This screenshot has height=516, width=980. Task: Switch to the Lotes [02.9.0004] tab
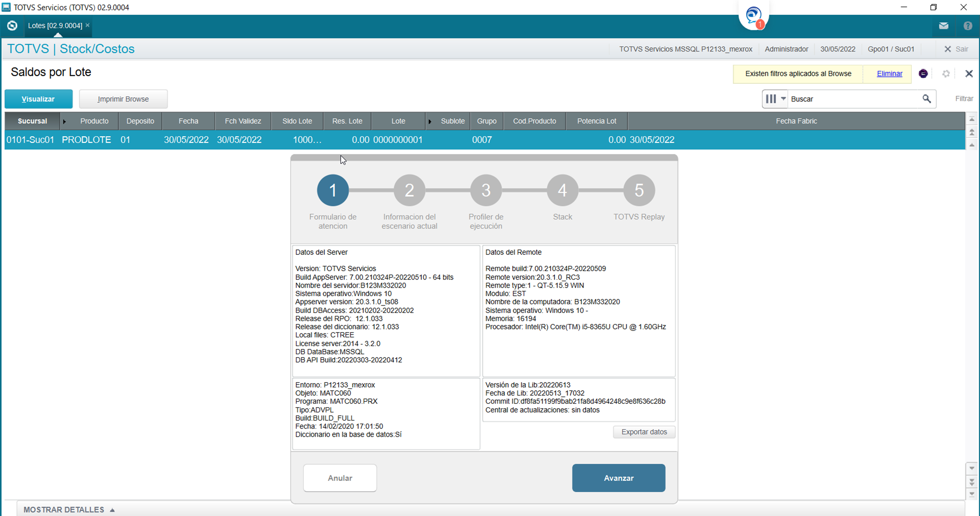point(55,25)
